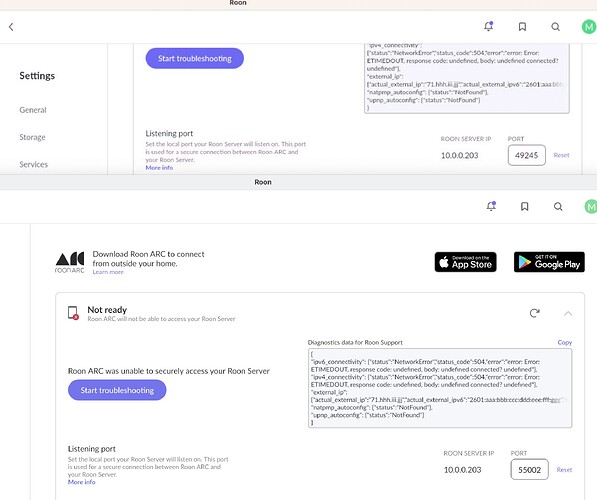Open profile avatar M in lower window
This screenshot has width=597, height=500.
pyautogui.click(x=591, y=206)
